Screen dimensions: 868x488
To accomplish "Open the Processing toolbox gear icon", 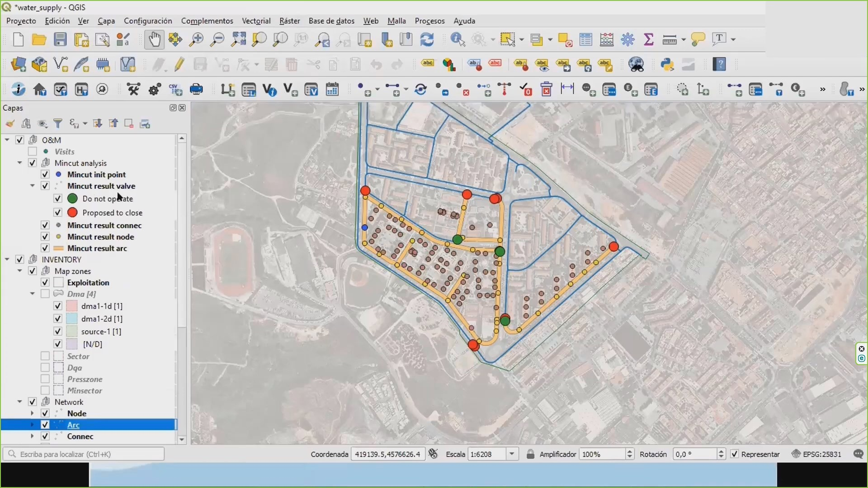I will coord(628,40).
